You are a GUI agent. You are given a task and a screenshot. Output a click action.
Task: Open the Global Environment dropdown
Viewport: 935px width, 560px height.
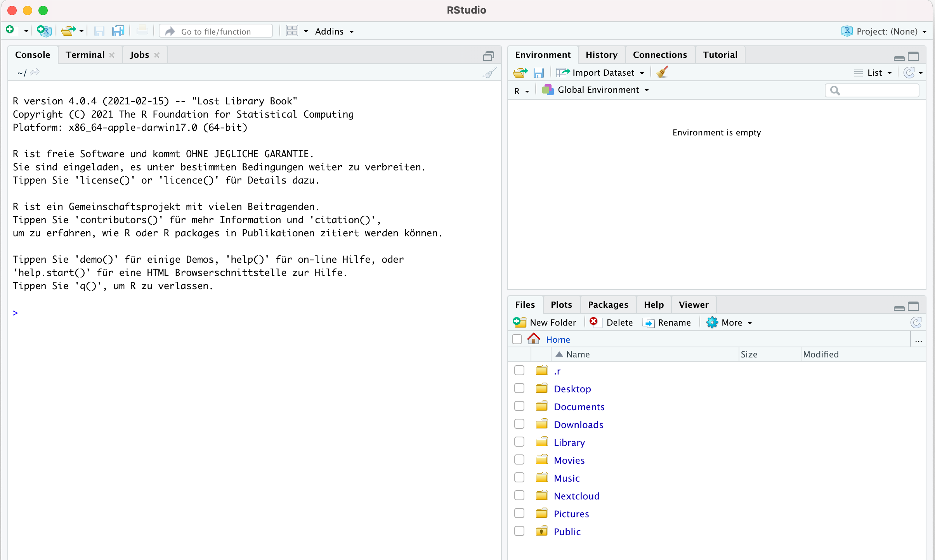pos(595,90)
